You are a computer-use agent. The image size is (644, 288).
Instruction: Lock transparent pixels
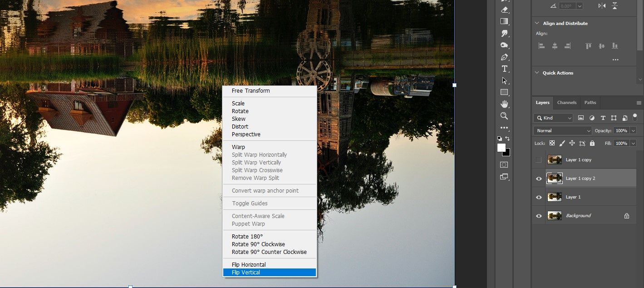point(552,143)
